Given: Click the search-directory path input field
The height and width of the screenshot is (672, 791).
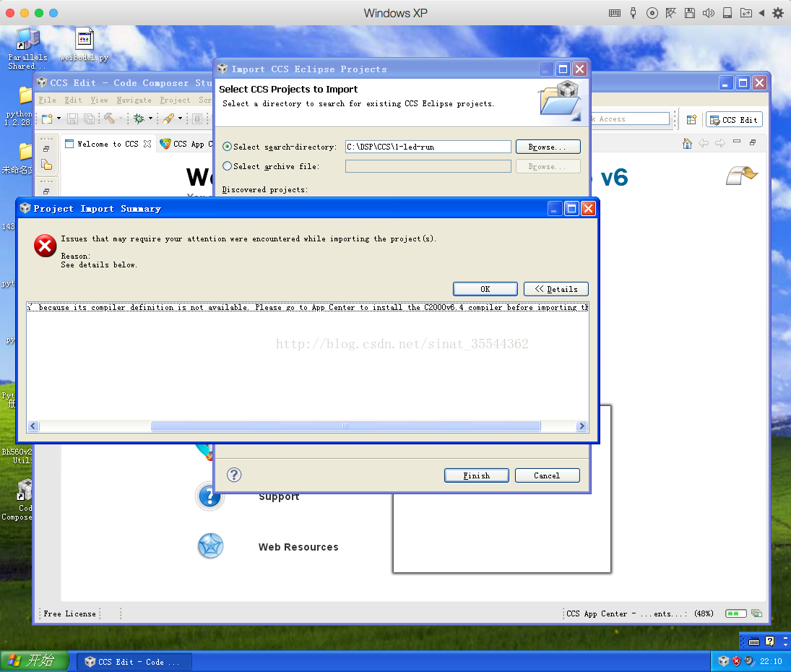Looking at the screenshot, I should point(428,147).
